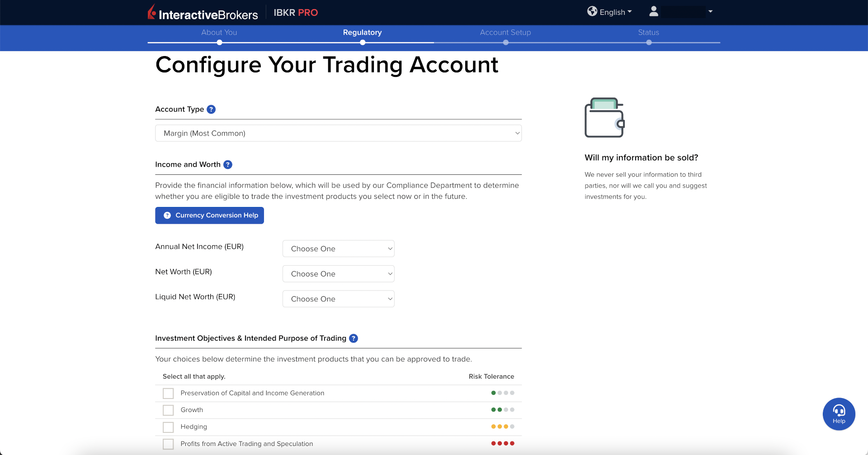Click the wallet illustration icon
868x455 pixels.
point(604,117)
